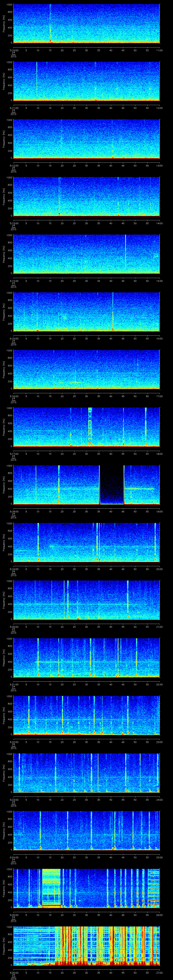Viewport: 173px width, 980px height.
Task: Choose the spectrogram panel starting at 5:16:00
Action: (87, 369)
